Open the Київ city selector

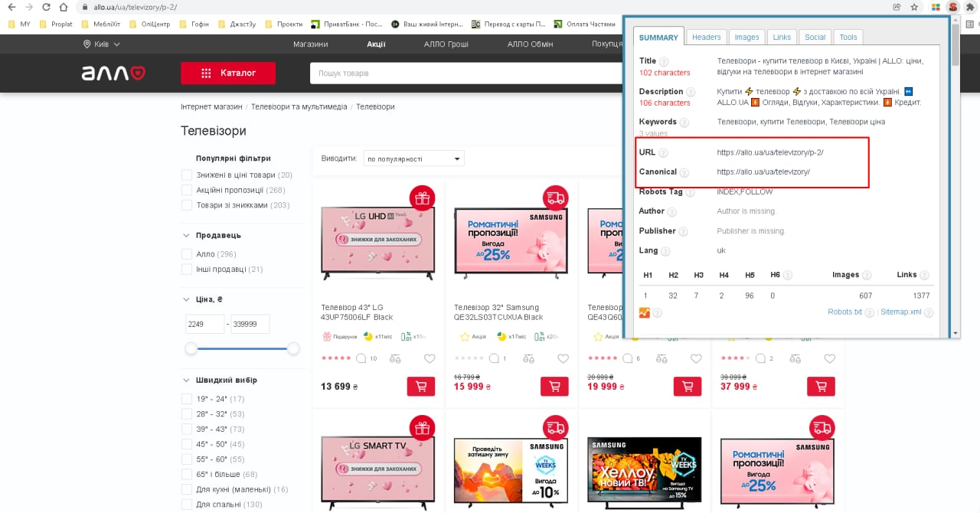point(102,44)
